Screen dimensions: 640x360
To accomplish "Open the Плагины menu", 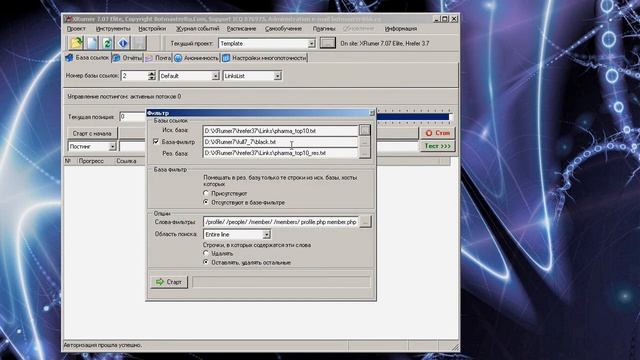I will (324, 29).
